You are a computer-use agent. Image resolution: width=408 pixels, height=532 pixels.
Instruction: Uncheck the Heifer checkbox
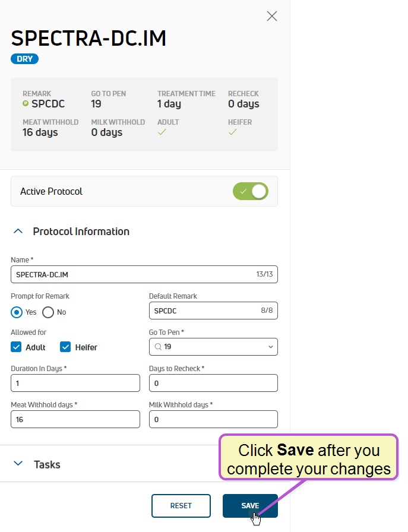[65, 347]
